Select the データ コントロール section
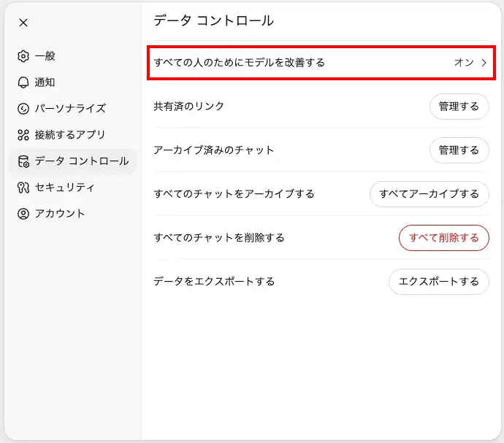The image size is (504, 443). (73, 161)
